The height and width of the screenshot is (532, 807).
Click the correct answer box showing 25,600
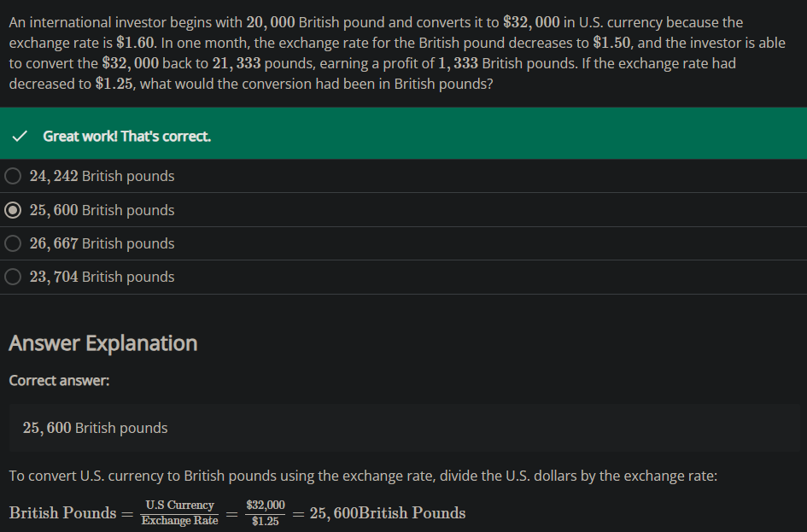(x=96, y=428)
